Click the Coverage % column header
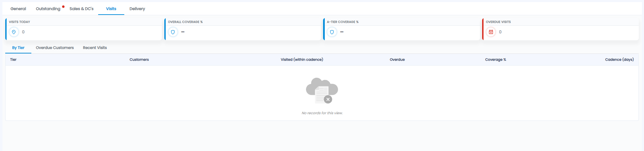This screenshot has height=151, width=644. coord(496,60)
